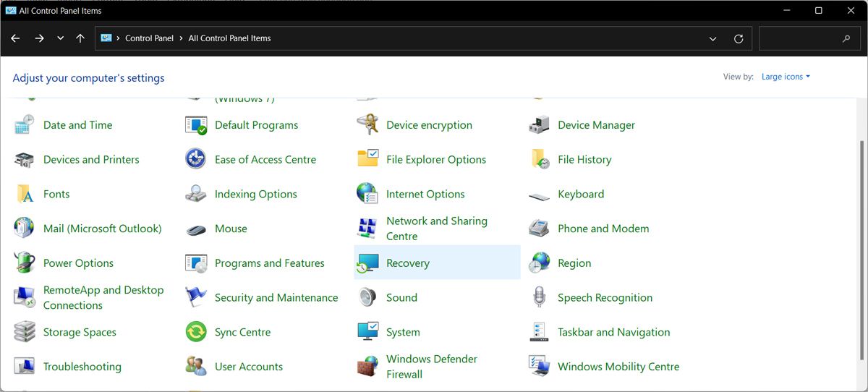The image size is (868, 392).
Task: Click the Security and Maintenance flag icon
Action: click(x=196, y=298)
